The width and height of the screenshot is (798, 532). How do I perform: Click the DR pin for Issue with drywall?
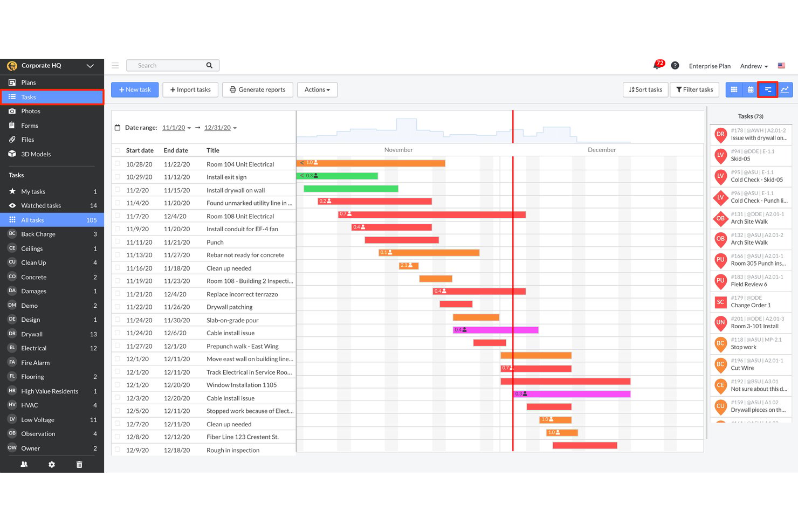click(x=720, y=135)
